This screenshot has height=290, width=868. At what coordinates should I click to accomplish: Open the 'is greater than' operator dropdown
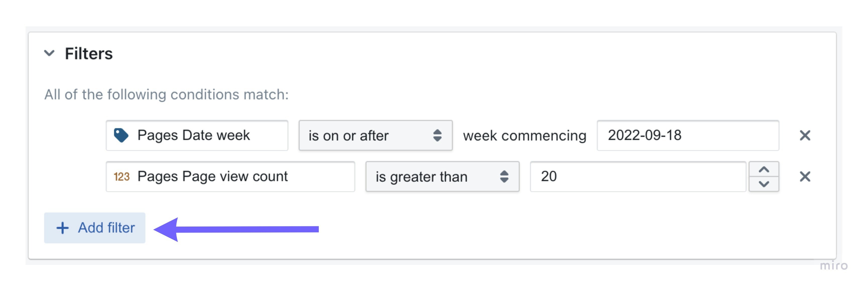click(x=442, y=177)
